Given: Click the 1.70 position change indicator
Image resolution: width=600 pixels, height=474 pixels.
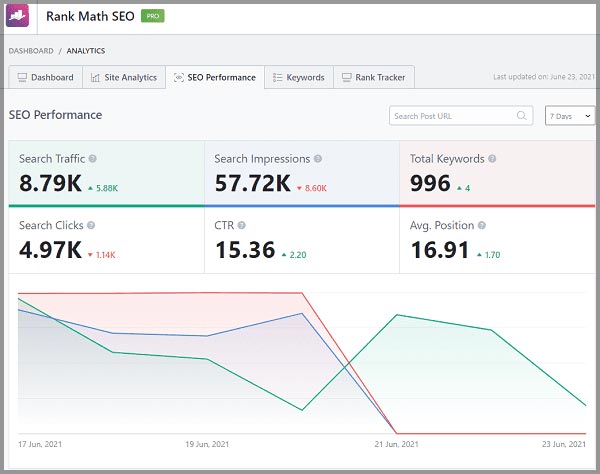Looking at the screenshot, I should point(489,255).
